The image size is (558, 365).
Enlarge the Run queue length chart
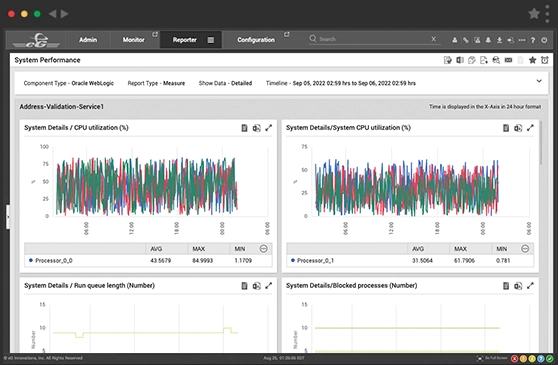268,285
